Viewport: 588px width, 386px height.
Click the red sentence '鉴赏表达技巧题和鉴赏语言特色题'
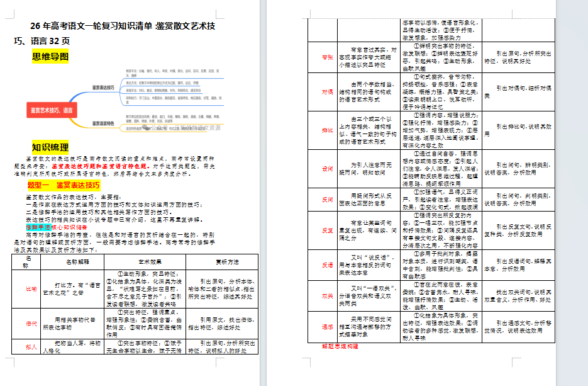pyautogui.click(x=99, y=166)
